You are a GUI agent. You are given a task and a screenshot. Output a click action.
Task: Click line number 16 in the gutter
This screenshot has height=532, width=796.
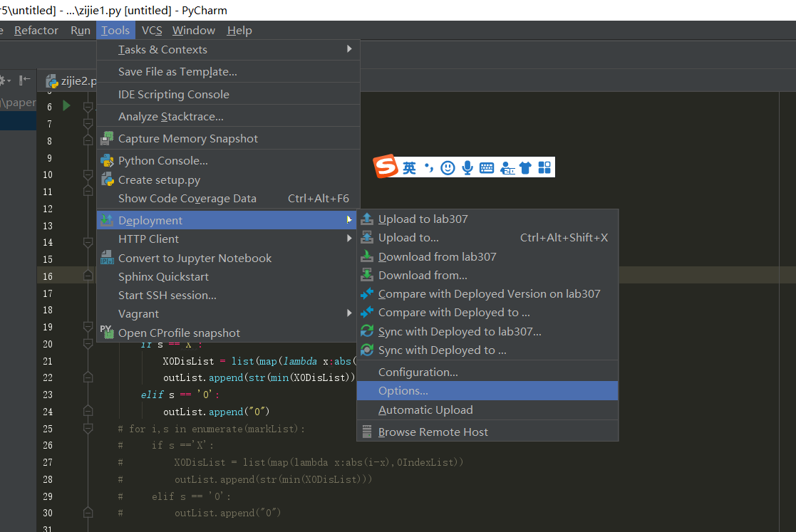click(48, 276)
